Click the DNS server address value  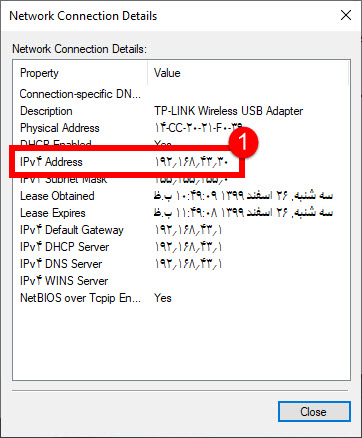(188, 264)
